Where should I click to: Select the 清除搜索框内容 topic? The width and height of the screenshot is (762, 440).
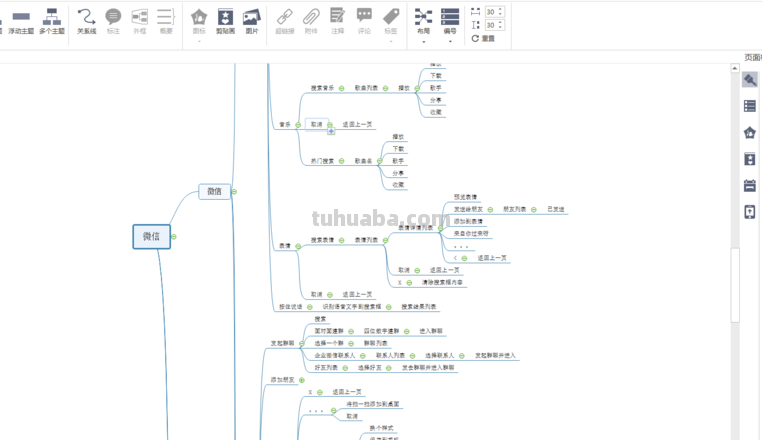[x=442, y=282]
